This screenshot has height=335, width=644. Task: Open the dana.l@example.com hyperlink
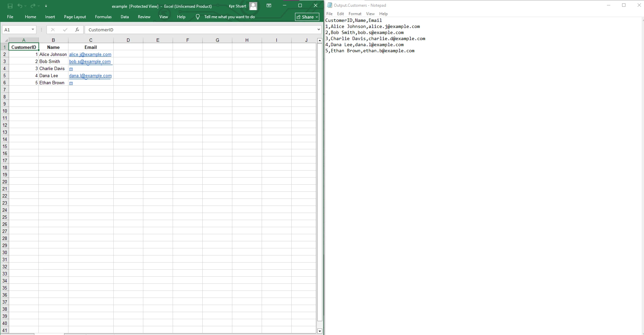pos(90,76)
